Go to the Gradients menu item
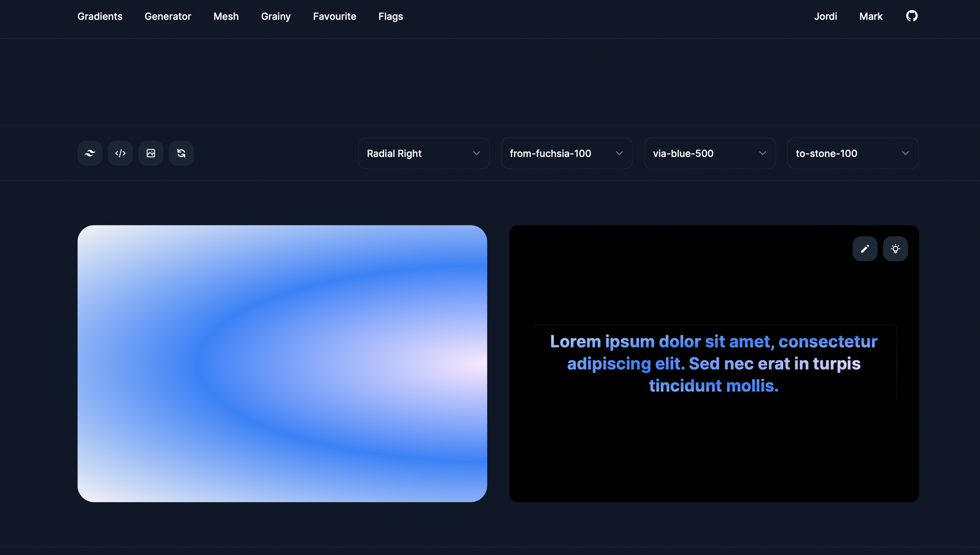The width and height of the screenshot is (980, 555). point(100,16)
